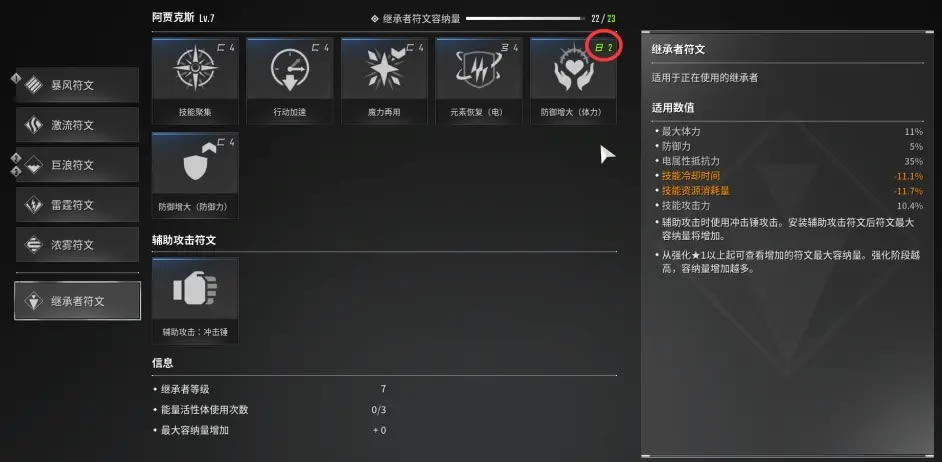Select the 魔力再用 rune card
The image size is (942, 462).
(384, 81)
